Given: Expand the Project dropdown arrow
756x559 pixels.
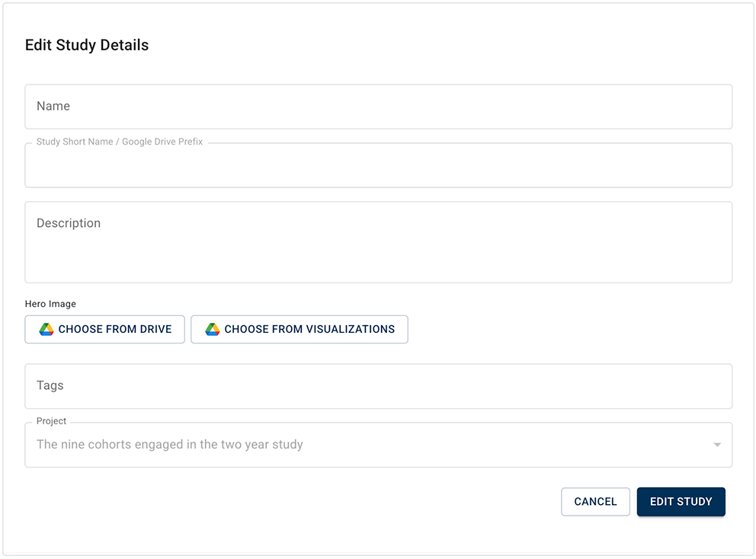Looking at the screenshot, I should [716, 445].
